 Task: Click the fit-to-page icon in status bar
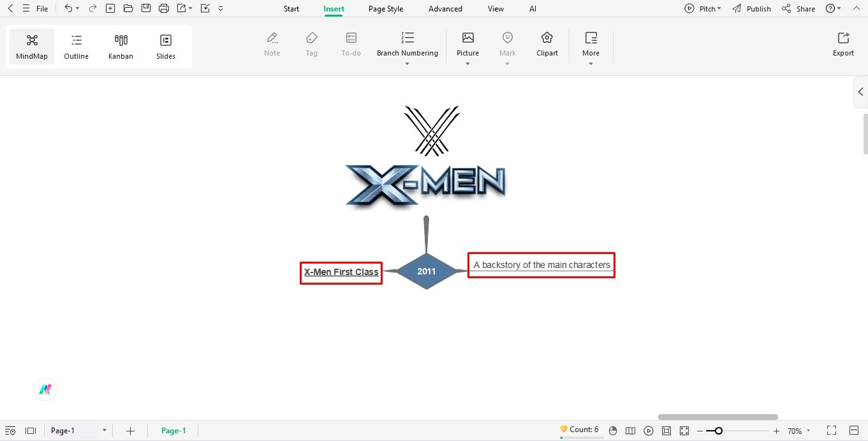pos(666,431)
